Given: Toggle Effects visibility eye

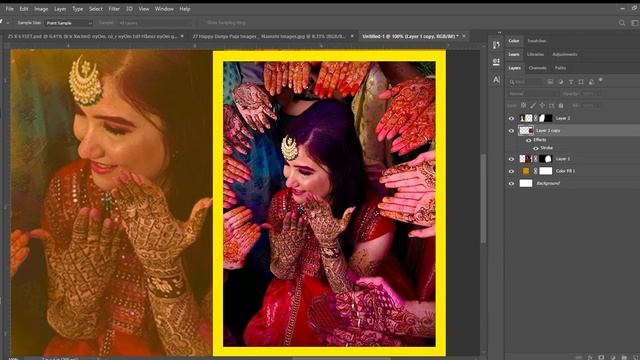Looking at the screenshot, I should 529,140.
